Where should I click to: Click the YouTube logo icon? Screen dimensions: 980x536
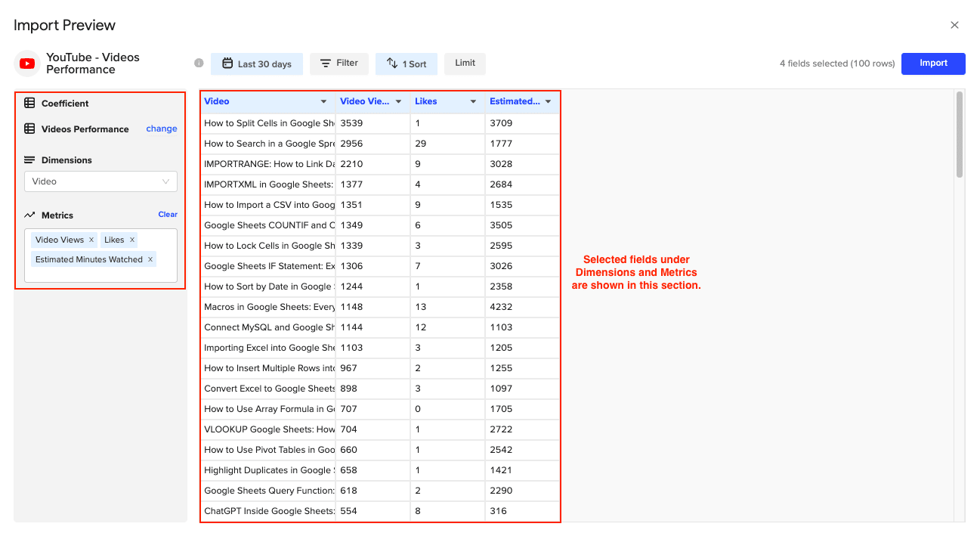tap(27, 64)
